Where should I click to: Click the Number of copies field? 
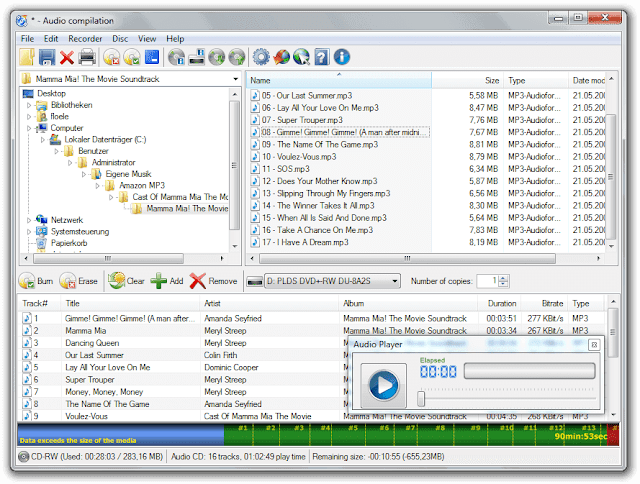[488, 281]
